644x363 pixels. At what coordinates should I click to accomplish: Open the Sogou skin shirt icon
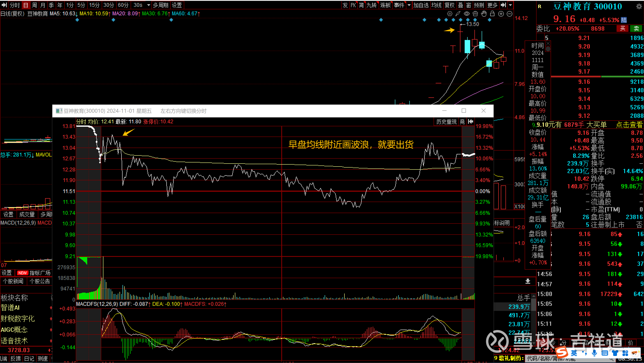click(x=615, y=353)
